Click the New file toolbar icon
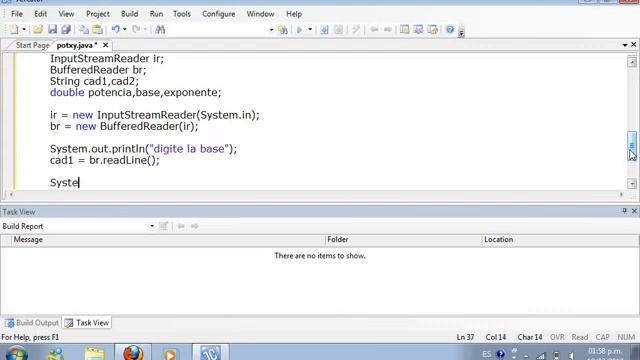 (14, 29)
